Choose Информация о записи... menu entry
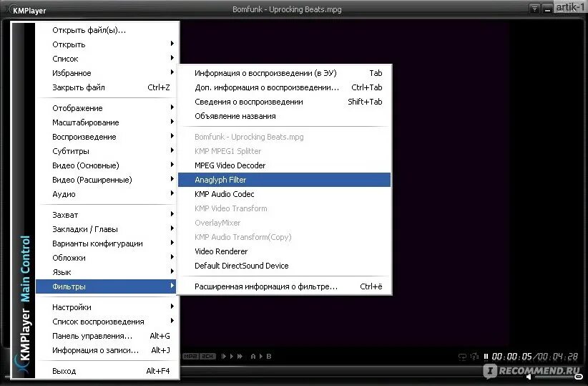This screenshot has width=588, height=386. click(x=107, y=350)
